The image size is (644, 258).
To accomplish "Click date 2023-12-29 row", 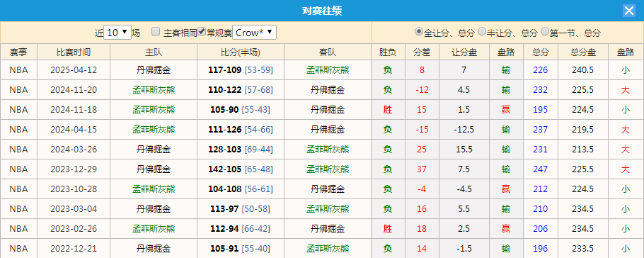I will point(74,169).
